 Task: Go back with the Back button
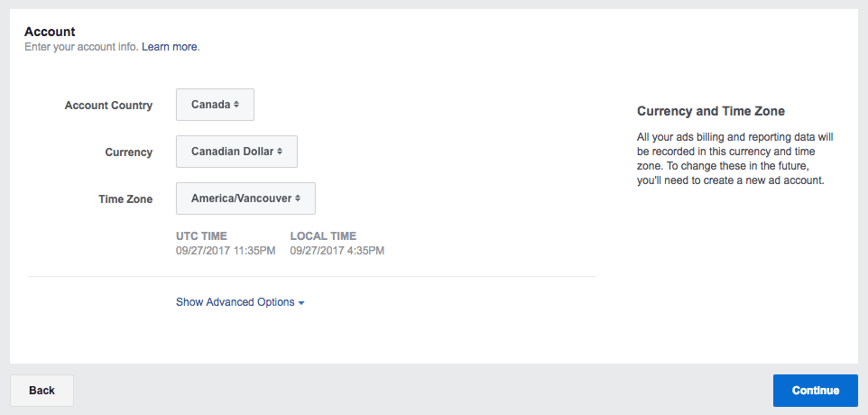42,391
